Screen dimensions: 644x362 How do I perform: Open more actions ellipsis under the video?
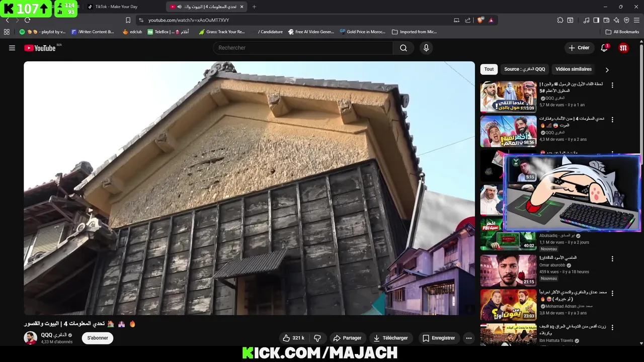click(469, 338)
